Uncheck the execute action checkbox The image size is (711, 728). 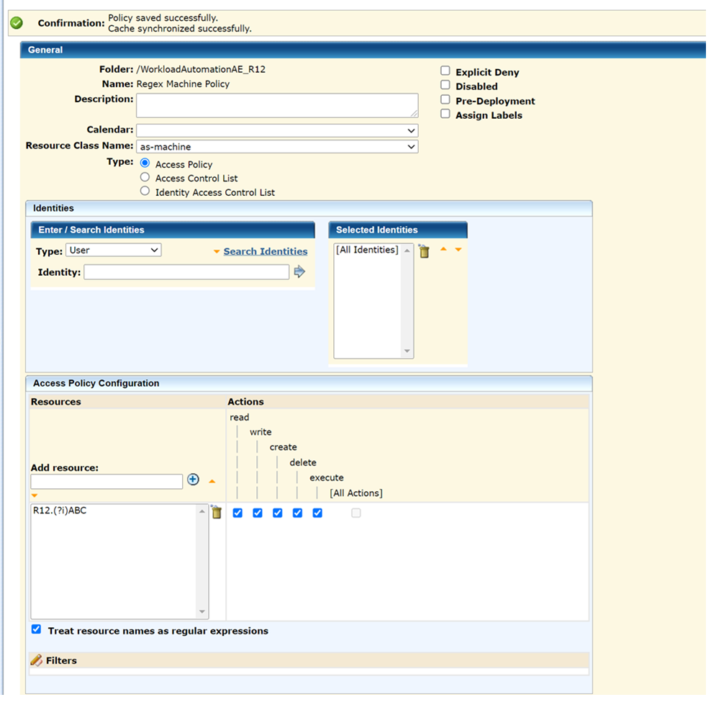point(317,513)
